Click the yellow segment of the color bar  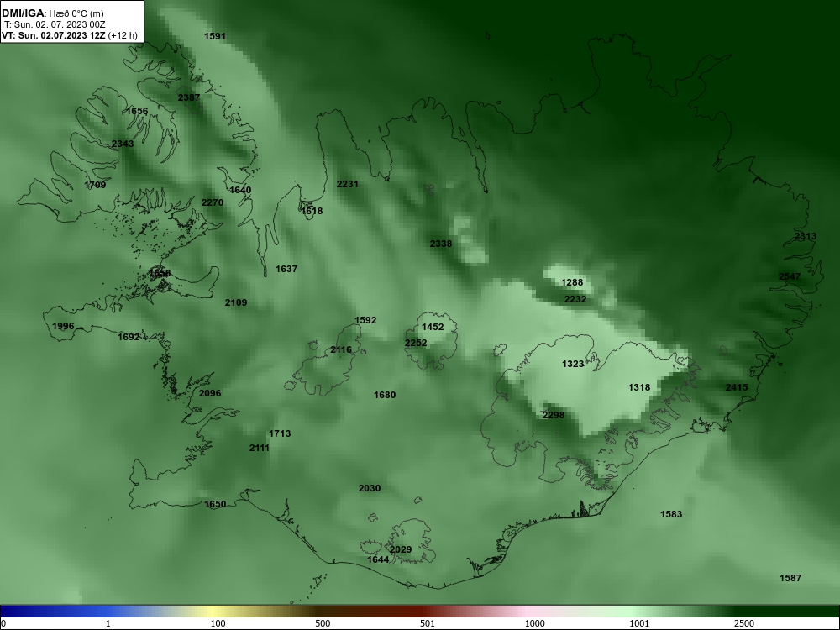(214, 612)
